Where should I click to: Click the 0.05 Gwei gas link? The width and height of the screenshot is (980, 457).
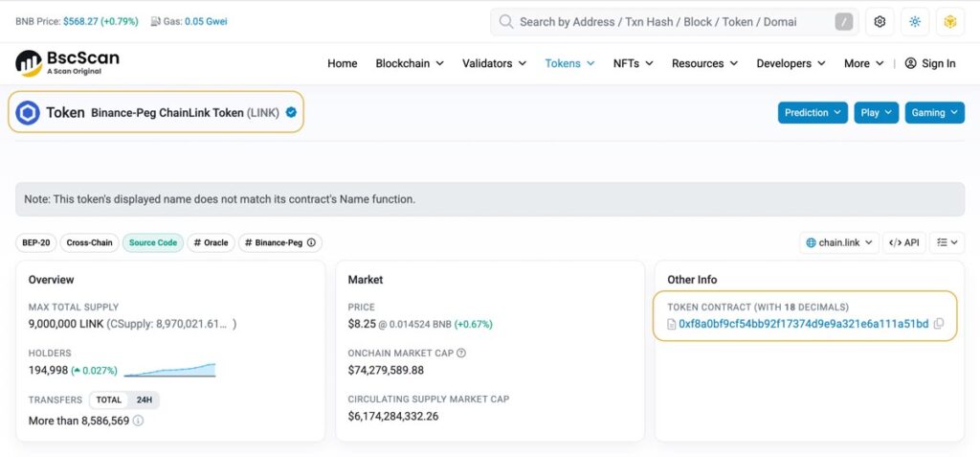(206, 21)
